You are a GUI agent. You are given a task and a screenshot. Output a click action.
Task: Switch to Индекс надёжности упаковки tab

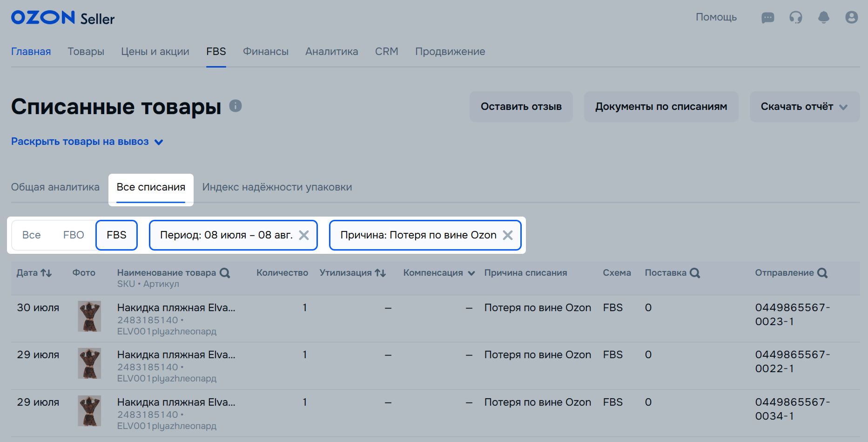tap(277, 187)
